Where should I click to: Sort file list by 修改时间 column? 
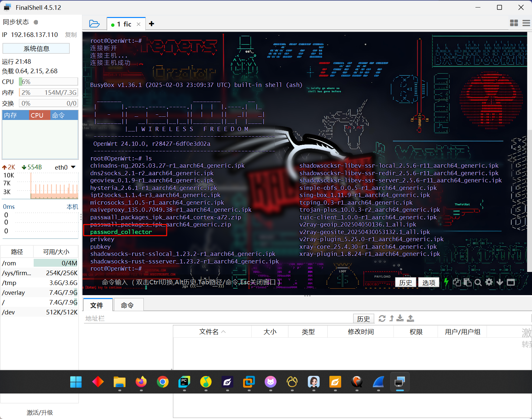361,332
